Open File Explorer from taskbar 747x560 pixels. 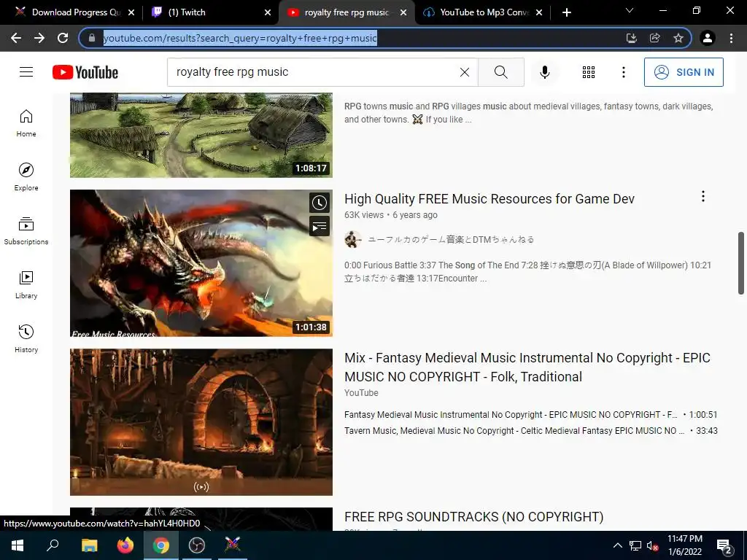89,545
